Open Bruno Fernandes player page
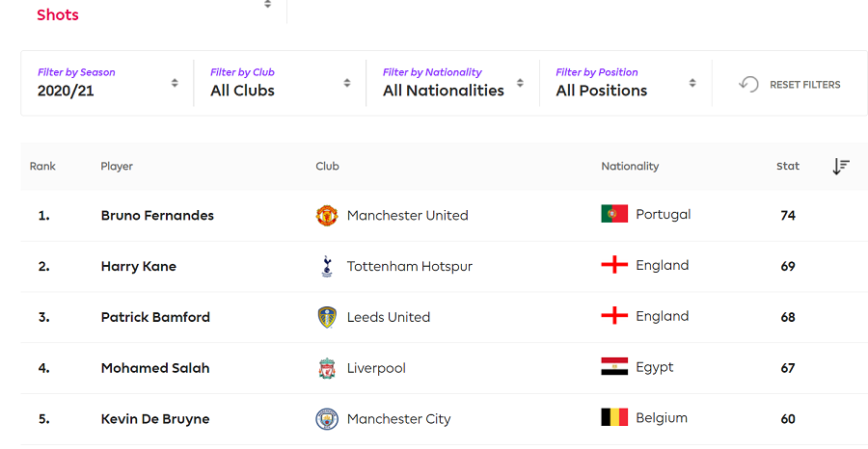The height and width of the screenshot is (449, 868). (157, 216)
